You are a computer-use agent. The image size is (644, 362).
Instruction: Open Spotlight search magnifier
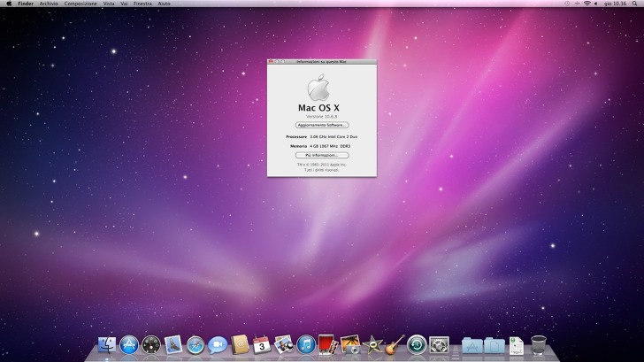click(x=634, y=4)
